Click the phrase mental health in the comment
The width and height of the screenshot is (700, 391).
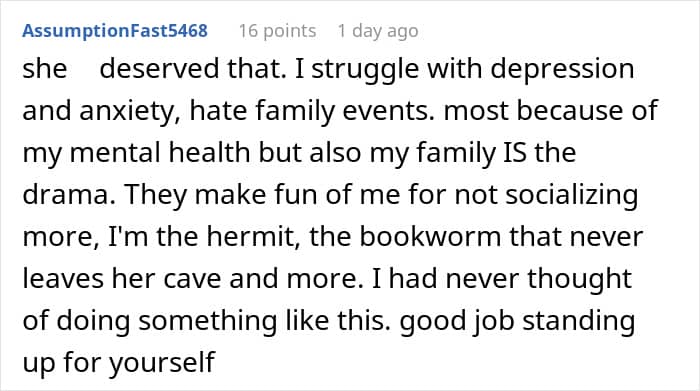[x=160, y=153]
